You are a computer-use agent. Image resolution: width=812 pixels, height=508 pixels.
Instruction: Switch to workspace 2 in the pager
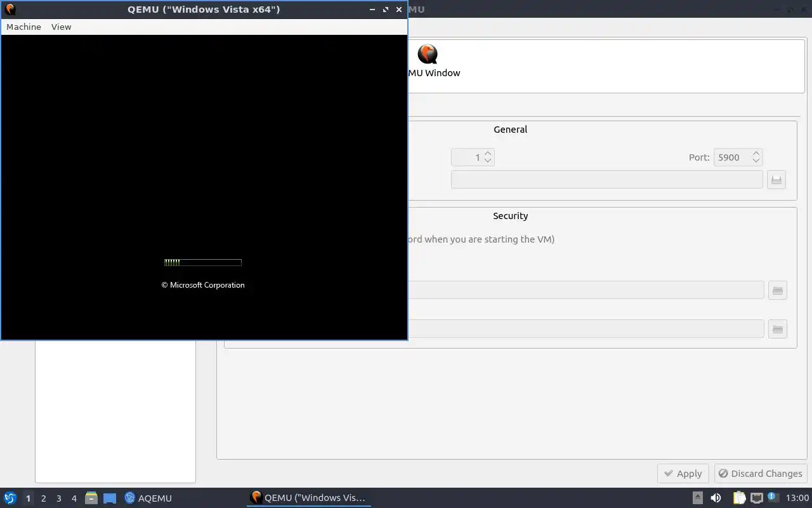click(43, 498)
